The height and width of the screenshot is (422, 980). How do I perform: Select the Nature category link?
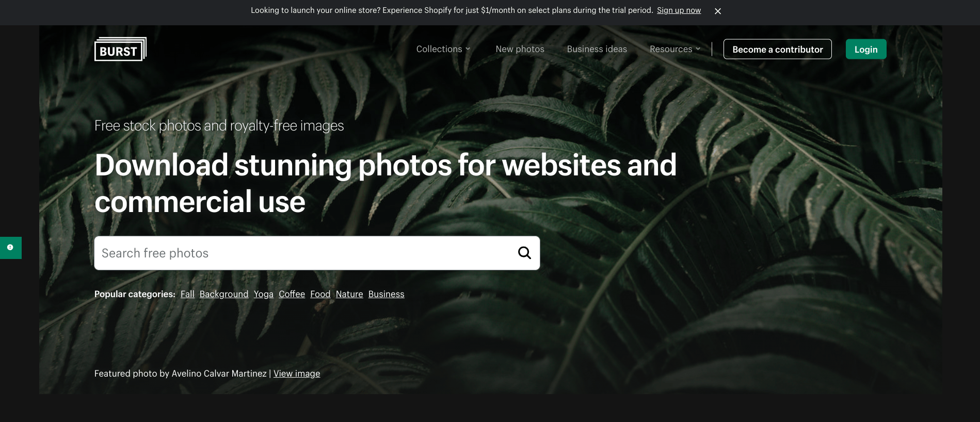click(x=349, y=294)
